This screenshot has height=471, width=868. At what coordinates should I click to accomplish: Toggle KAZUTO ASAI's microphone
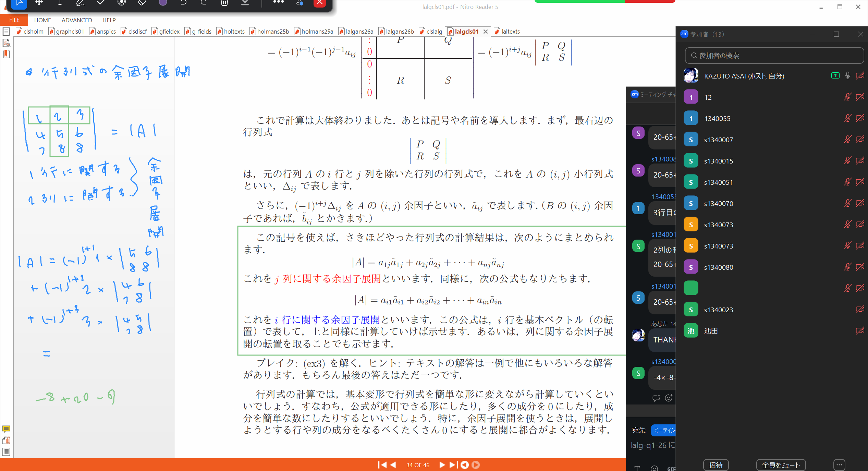pyautogui.click(x=848, y=76)
